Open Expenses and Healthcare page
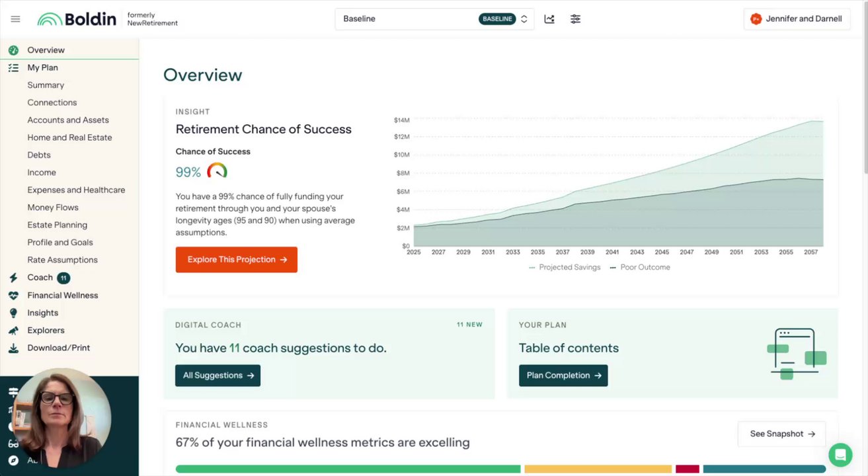This screenshot has width=868, height=476. [76, 190]
